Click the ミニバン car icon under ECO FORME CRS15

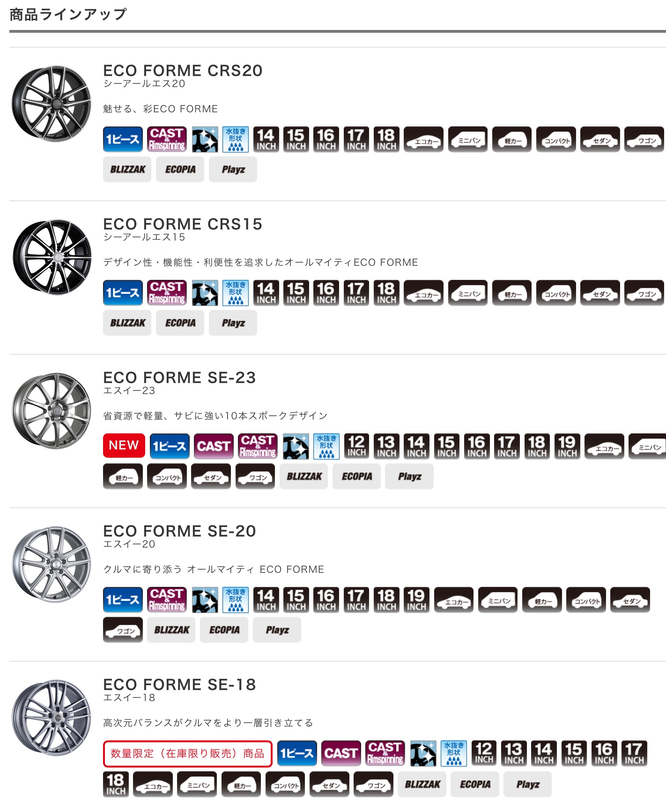468,293
